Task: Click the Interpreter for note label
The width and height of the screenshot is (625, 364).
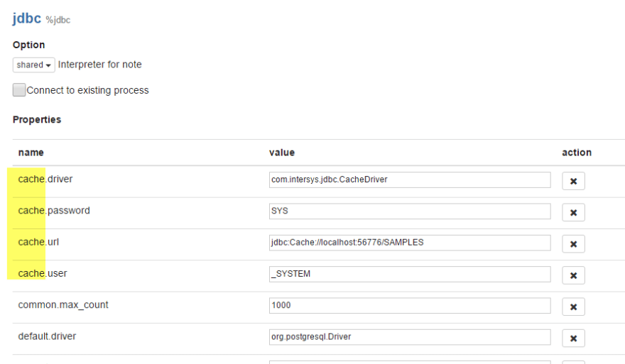Action: 99,65
